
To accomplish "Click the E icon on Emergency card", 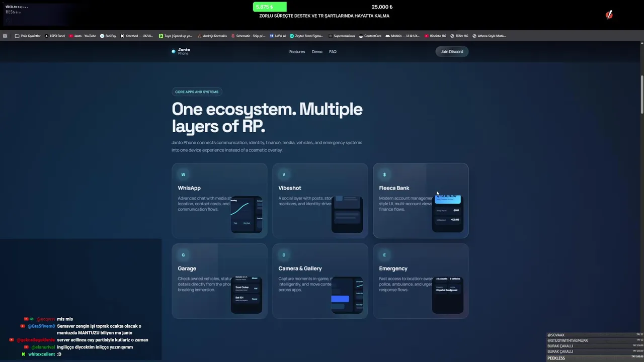I will (384, 255).
